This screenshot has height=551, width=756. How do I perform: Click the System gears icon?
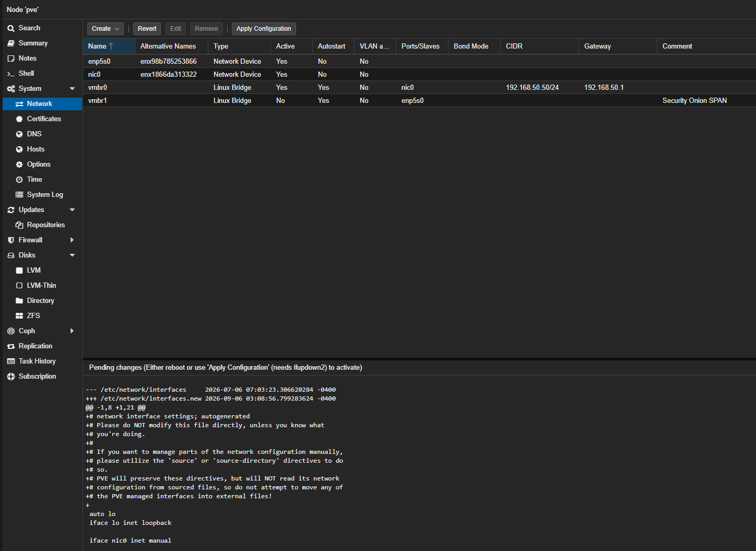tap(11, 89)
